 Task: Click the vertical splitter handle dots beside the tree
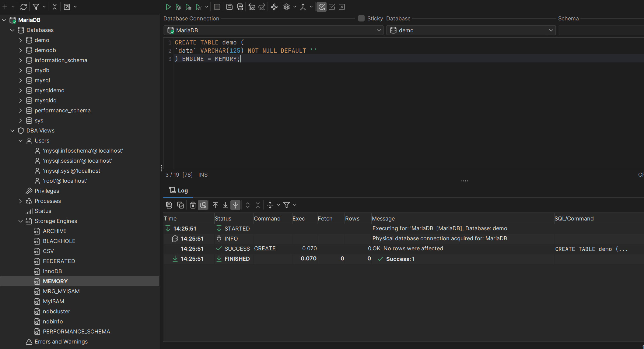(161, 168)
